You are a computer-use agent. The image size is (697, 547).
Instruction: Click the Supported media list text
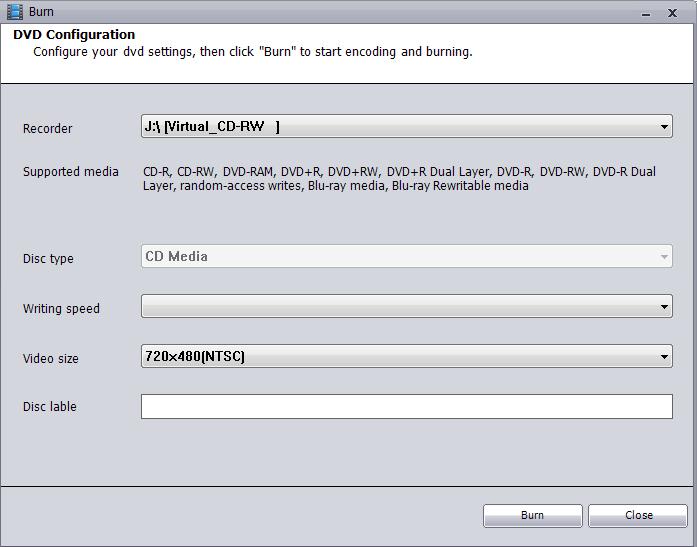pos(399,178)
